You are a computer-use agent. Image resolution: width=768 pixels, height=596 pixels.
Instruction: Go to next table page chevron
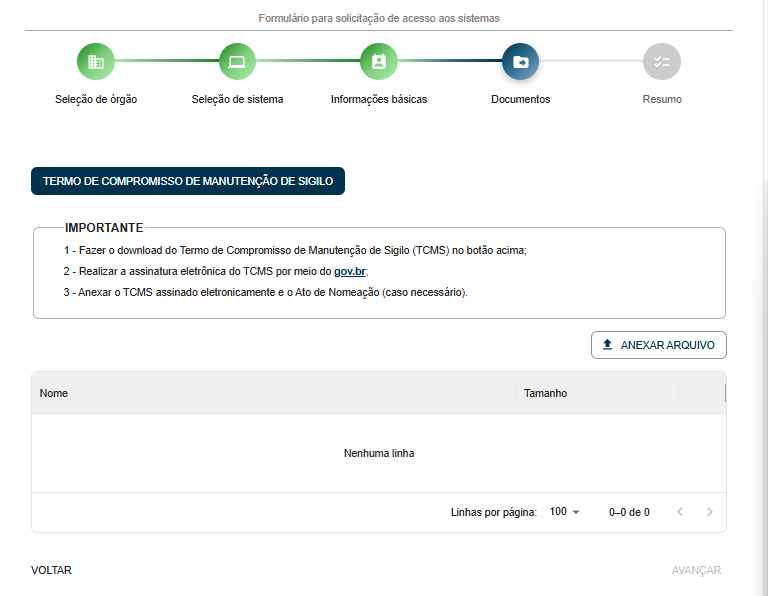click(710, 512)
